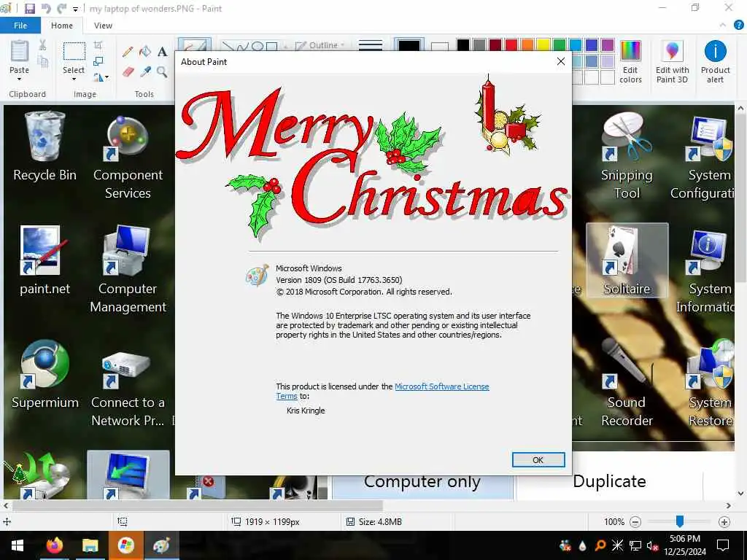Pick the green color swatch
Viewport: 747px width, 560px height.
(x=560, y=45)
